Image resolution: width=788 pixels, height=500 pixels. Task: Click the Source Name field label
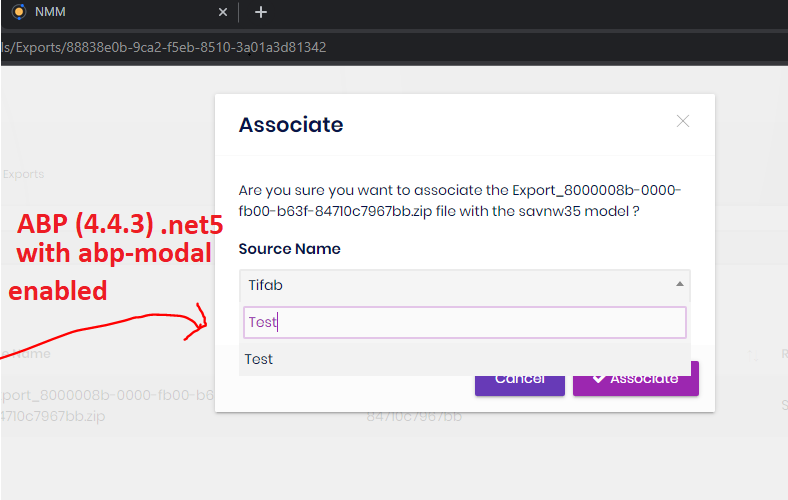tap(289, 248)
